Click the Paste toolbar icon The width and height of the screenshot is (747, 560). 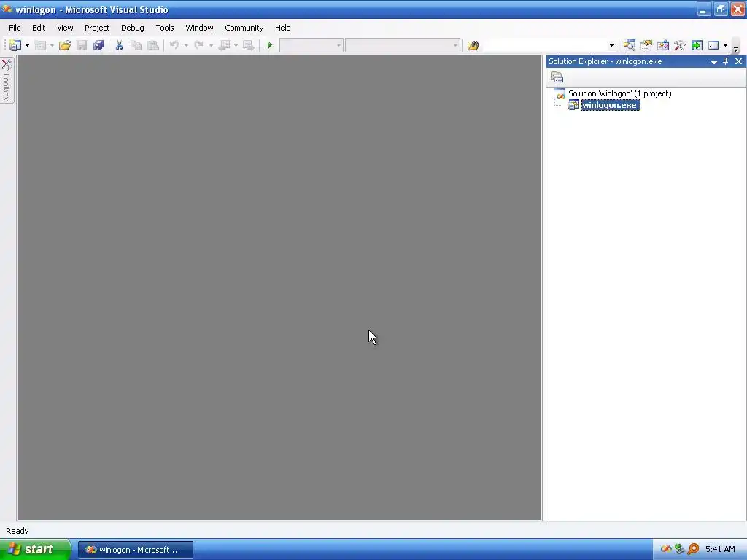153,46
